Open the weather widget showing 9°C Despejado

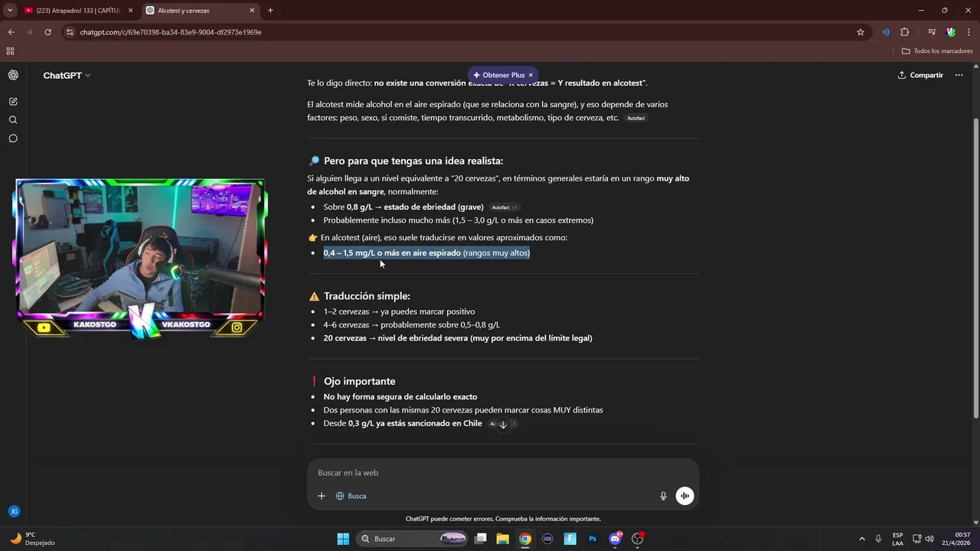32,539
